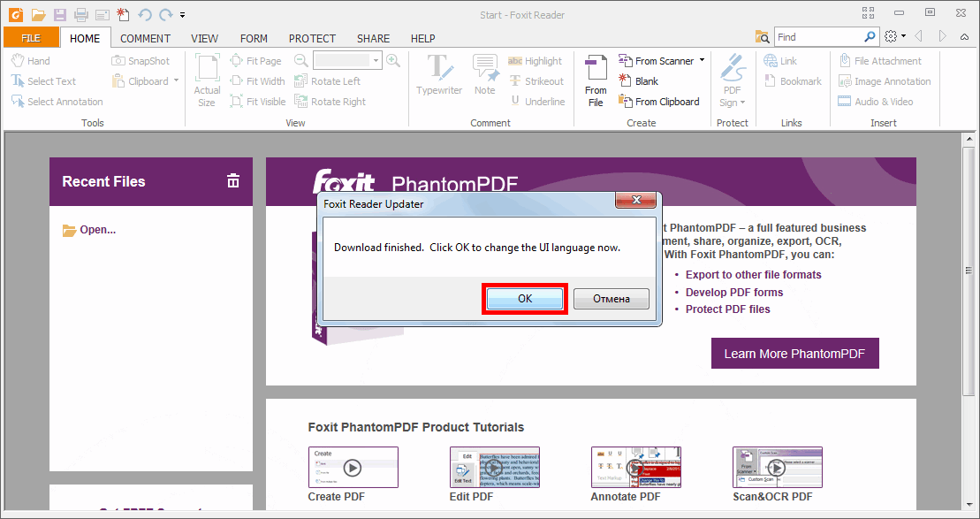Click the Open... link in Recent Files
This screenshot has height=519, width=980.
(89, 230)
